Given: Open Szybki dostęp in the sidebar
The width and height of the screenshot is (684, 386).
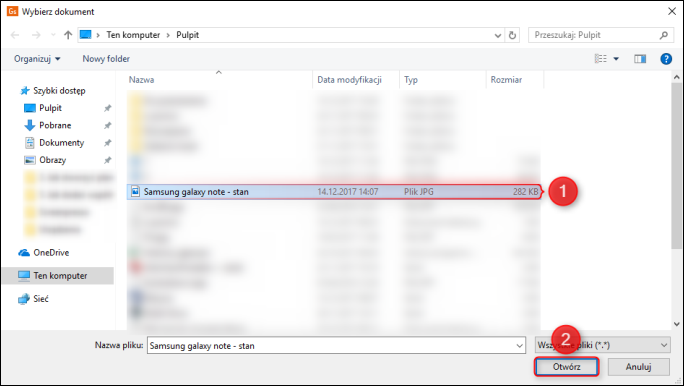Looking at the screenshot, I should pyautogui.click(x=53, y=91).
